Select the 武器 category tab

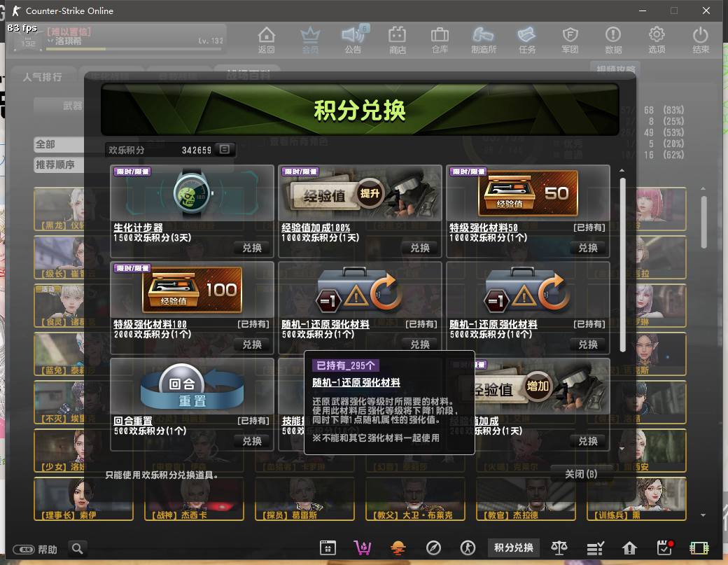pos(72,106)
